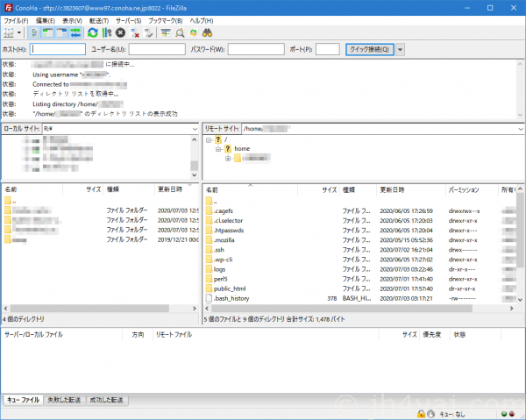Expand the remote site path dropdown
526x420 pixels.
(519, 128)
